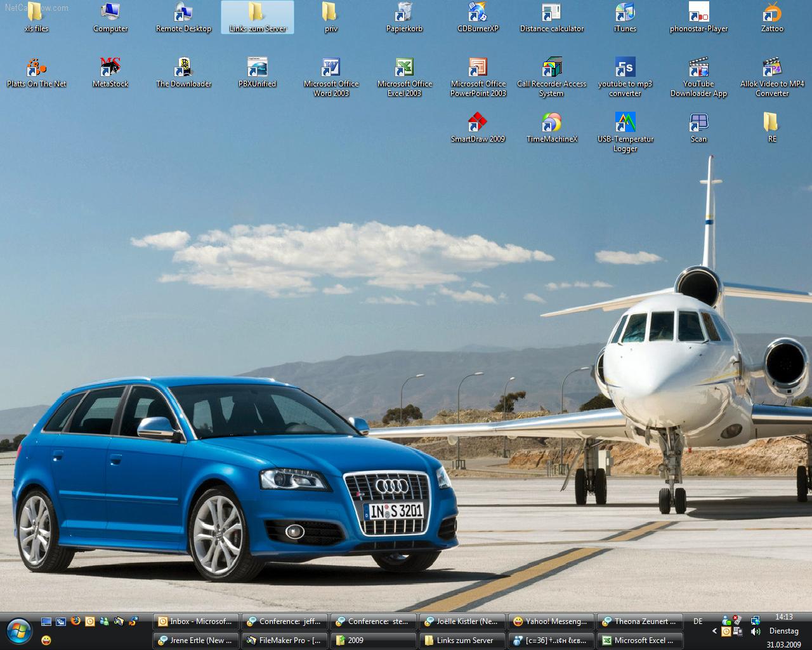Click Show Desktop in Quick Launch
Image resolution: width=812 pixels, height=650 pixels.
pyautogui.click(x=46, y=621)
